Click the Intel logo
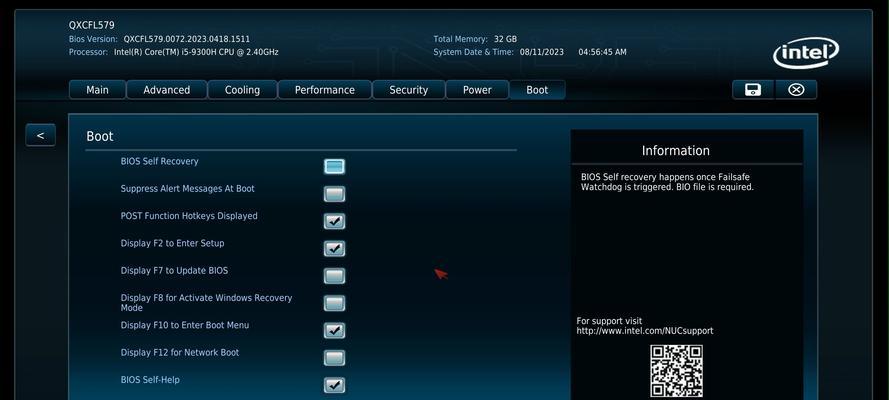The height and width of the screenshot is (400, 889). (x=806, y=53)
